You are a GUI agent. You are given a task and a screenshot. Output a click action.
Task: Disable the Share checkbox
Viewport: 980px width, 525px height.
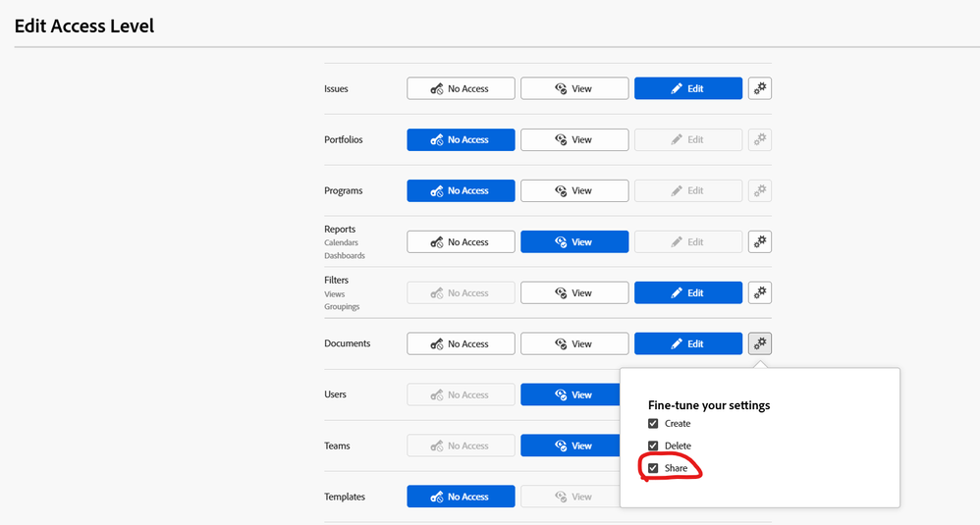tap(654, 469)
